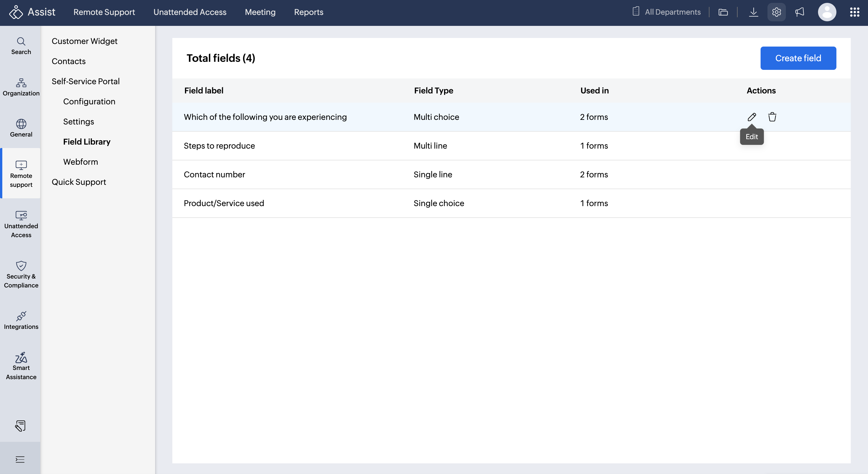Select 'Which of the following you are experiencing' label
The width and height of the screenshot is (868, 474).
[265, 117]
